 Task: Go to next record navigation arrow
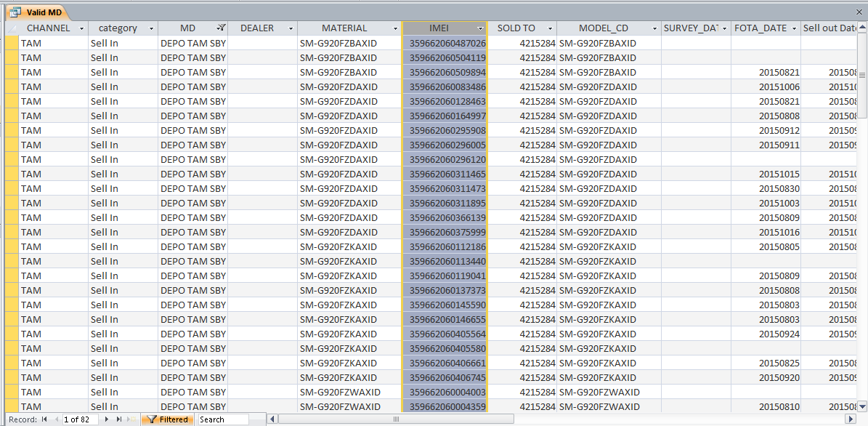107,419
